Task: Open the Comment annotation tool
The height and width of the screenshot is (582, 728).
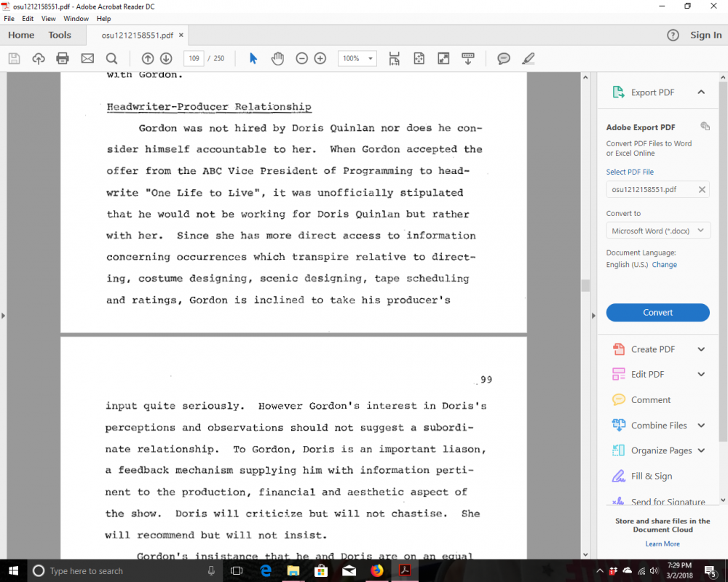Action: pos(503,58)
